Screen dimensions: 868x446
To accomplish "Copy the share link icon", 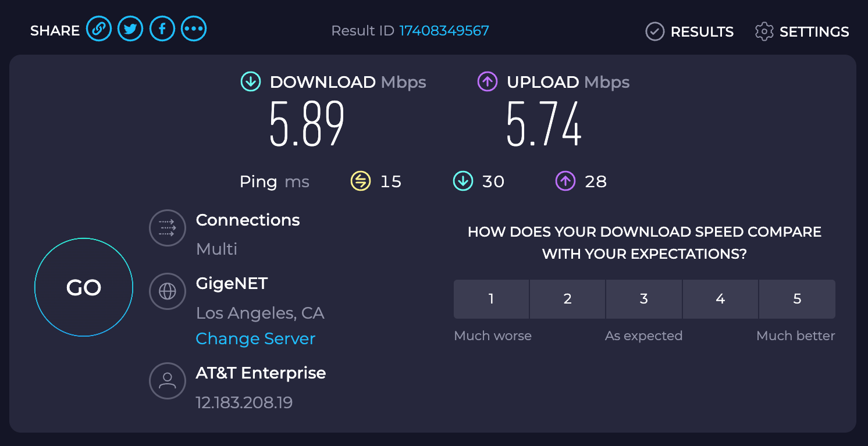I will pyautogui.click(x=99, y=29).
